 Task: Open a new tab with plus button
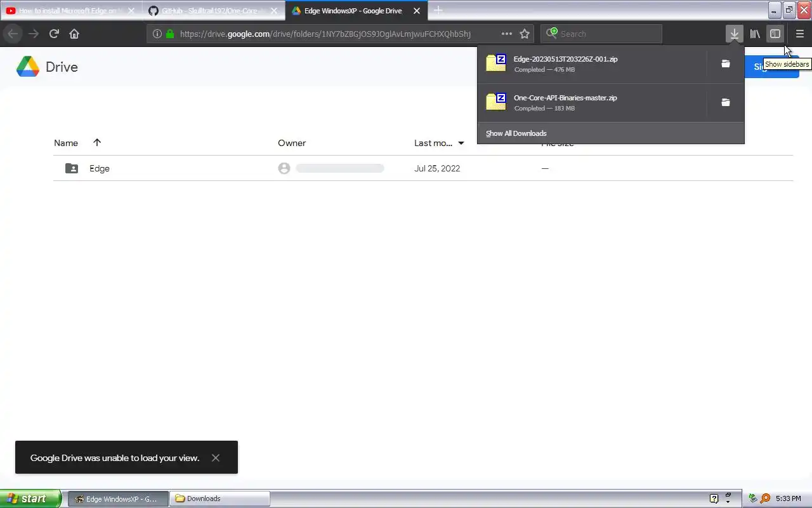[x=438, y=10]
